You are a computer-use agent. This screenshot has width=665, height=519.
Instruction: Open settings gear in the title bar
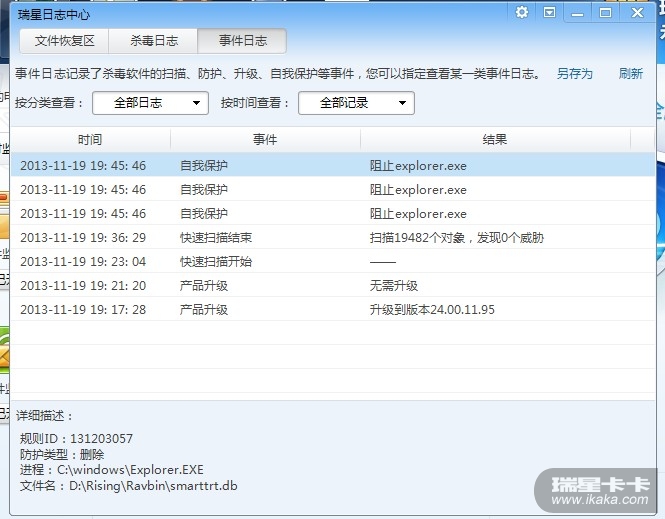tap(522, 12)
